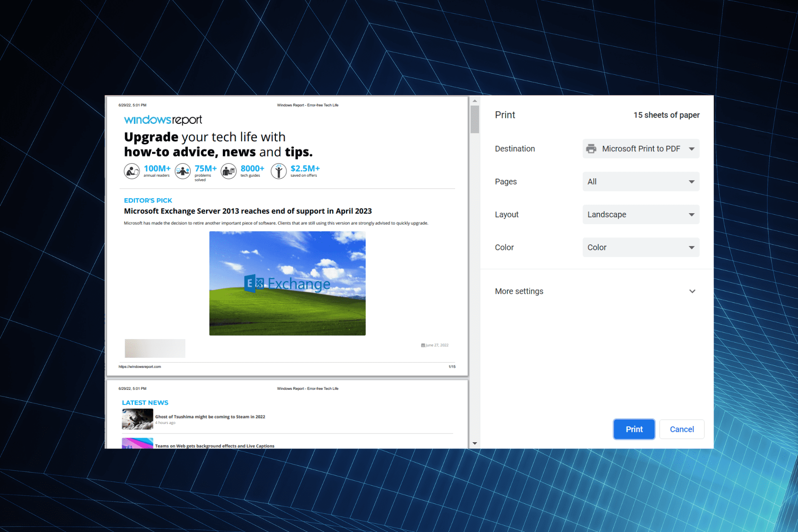Click the $2.5M+ saved on offers statistic

coord(305,170)
